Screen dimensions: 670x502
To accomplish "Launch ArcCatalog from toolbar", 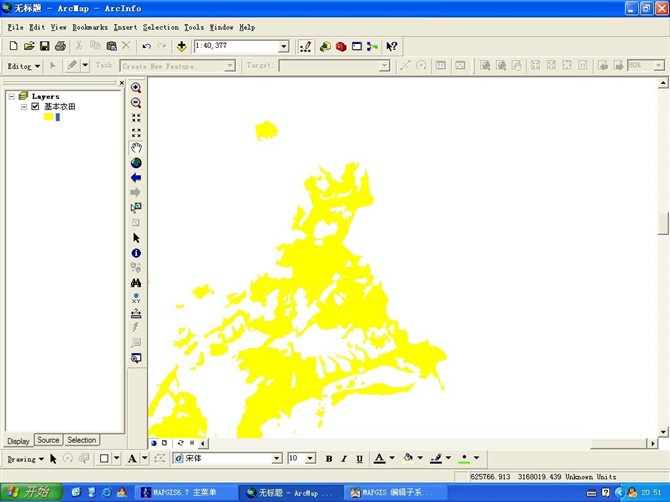I will [x=325, y=46].
